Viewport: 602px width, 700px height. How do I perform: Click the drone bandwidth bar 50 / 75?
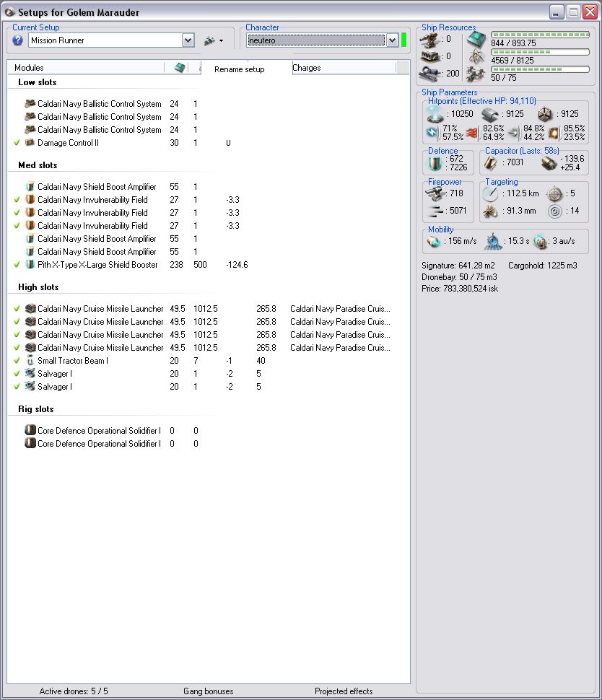[540, 69]
